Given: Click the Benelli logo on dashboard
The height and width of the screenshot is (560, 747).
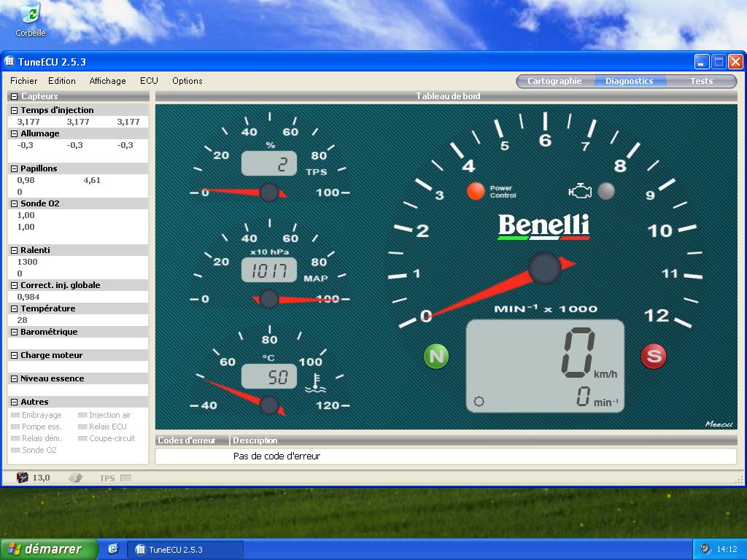Looking at the screenshot, I should pyautogui.click(x=543, y=226).
